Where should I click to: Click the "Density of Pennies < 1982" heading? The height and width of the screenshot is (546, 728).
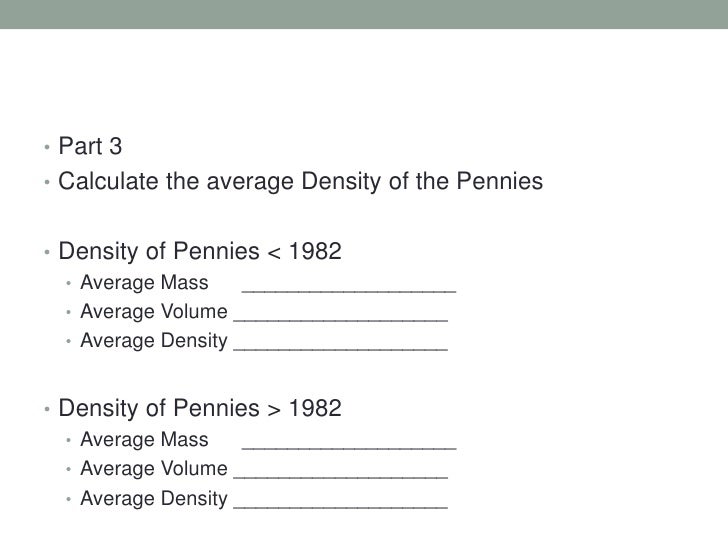click(x=200, y=247)
